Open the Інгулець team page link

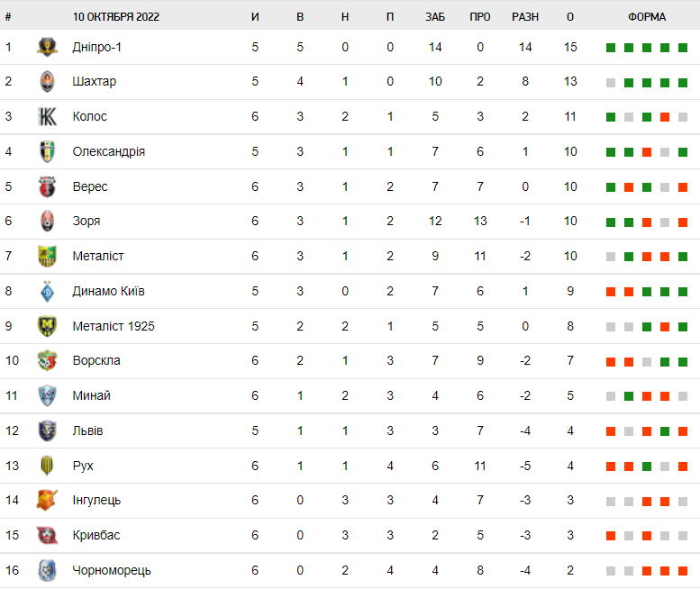[x=96, y=500]
